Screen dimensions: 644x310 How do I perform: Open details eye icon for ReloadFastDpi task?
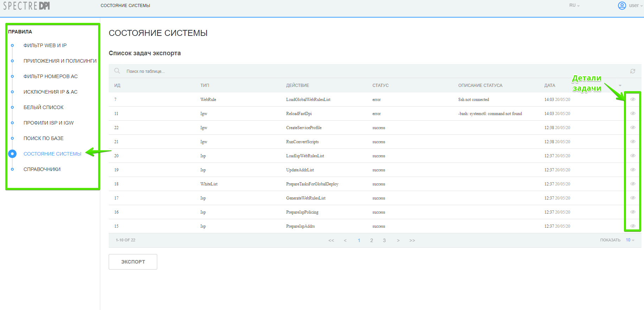632,113
